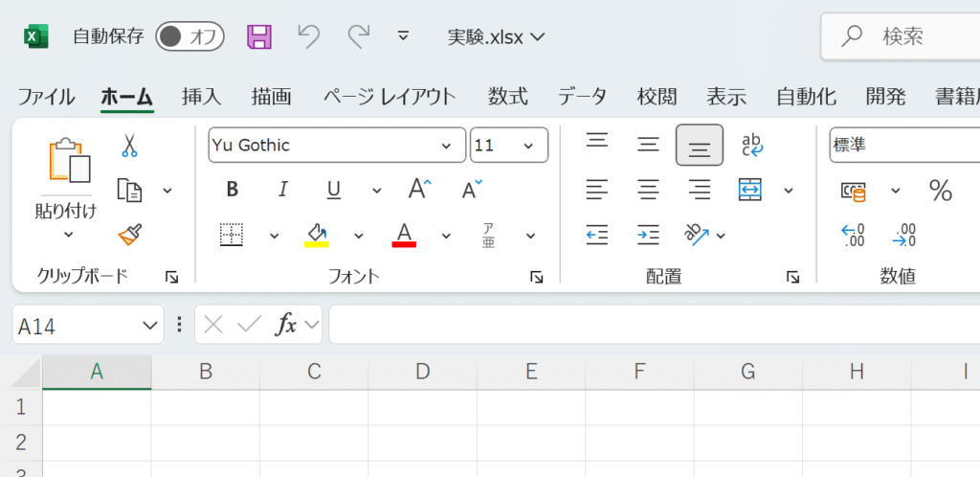Click the Percent Style icon

coord(941,191)
